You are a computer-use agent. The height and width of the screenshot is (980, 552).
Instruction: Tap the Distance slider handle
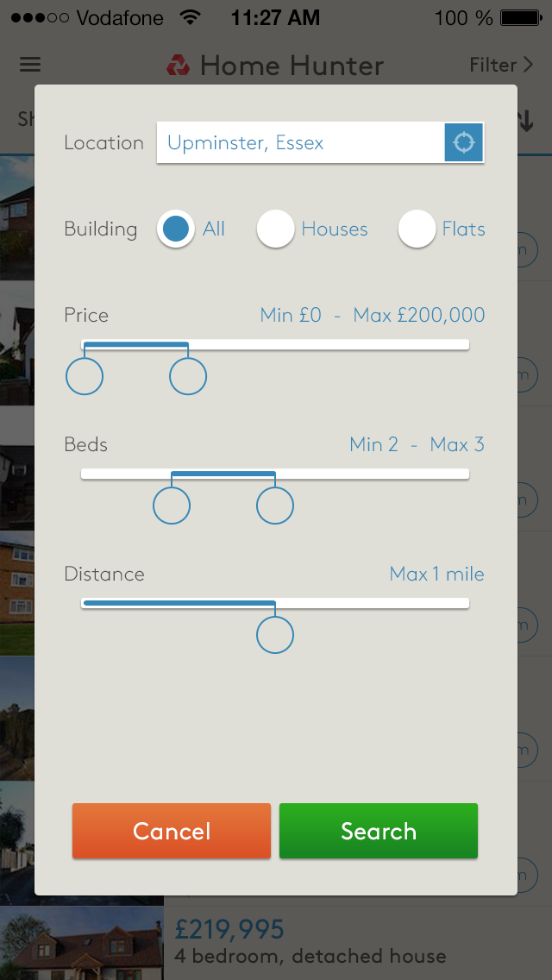click(275, 636)
